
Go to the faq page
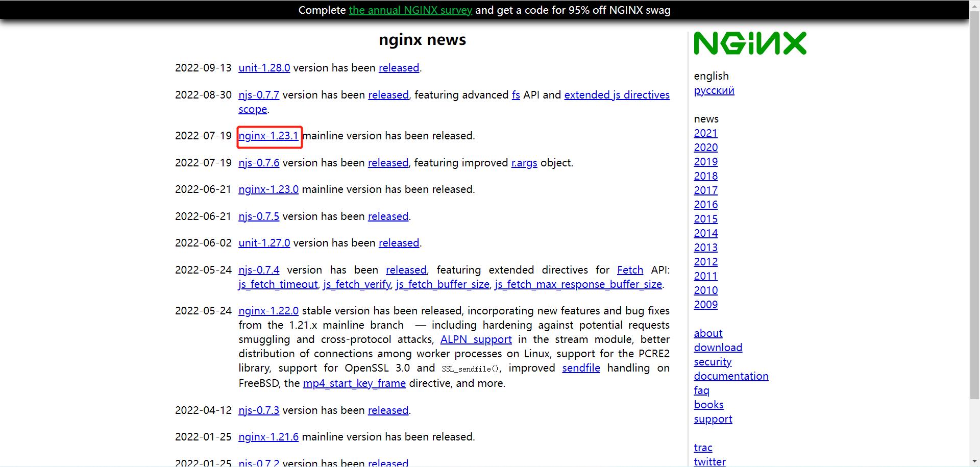coord(702,390)
